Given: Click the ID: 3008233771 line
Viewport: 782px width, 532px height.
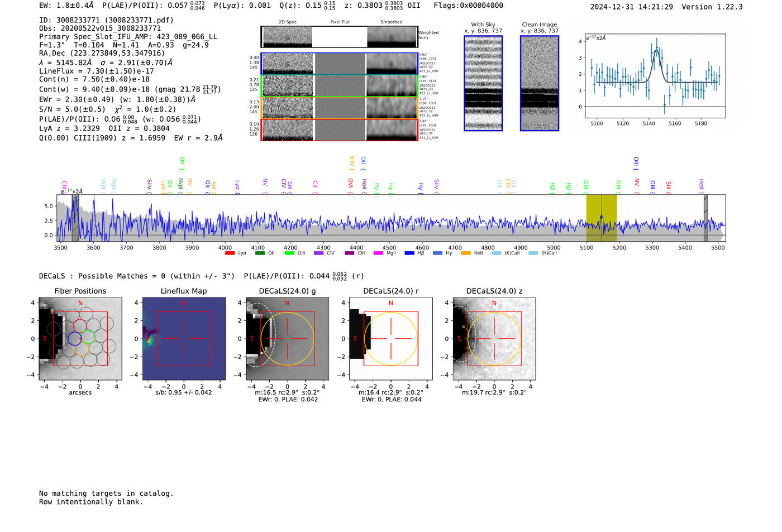Looking at the screenshot, I should [x=106, y=20].
